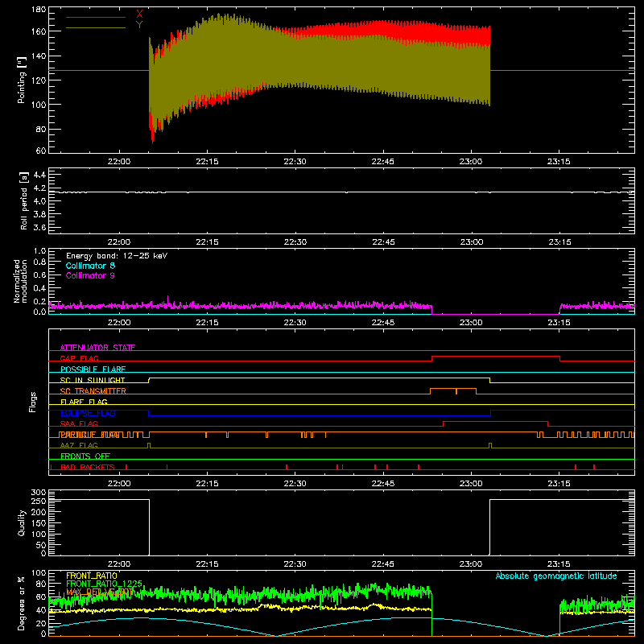This screenshot has width=644, height=644.
Task: Select the SC_IN_SUNLIGHT flag label
Action: click(93, 380)
